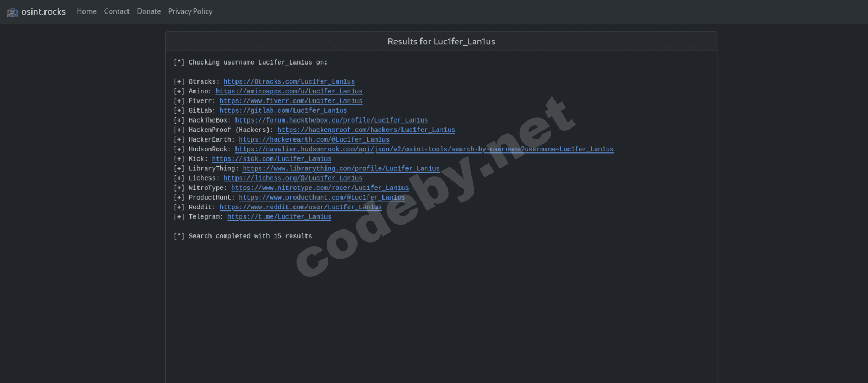868x383 pixels.
Task: Open the Amino aminoapps.com profile link
Action: click(289, 92)
